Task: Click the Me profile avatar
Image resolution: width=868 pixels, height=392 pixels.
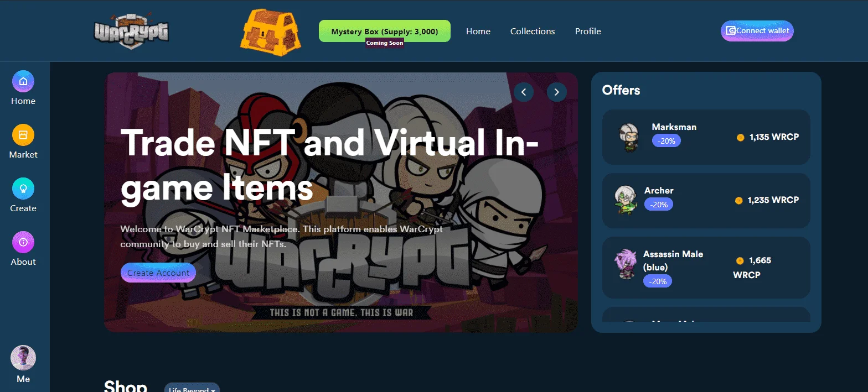Action: (23, 358)
